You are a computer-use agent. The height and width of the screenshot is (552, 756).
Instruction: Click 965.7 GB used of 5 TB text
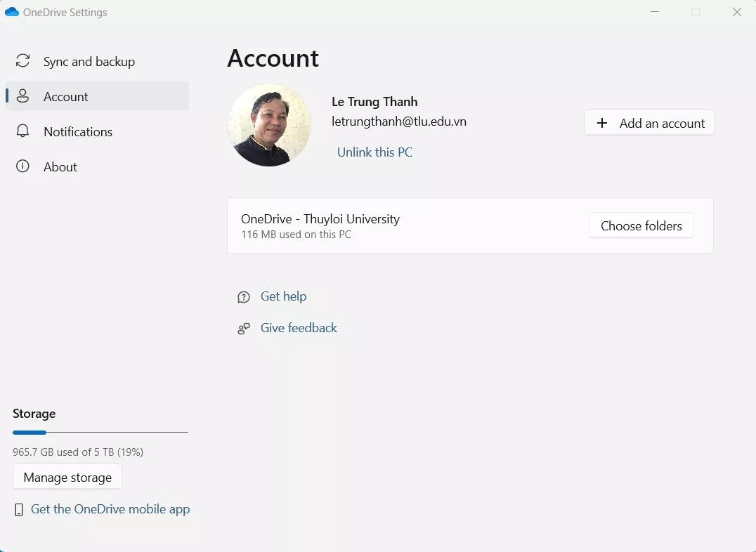78,452
